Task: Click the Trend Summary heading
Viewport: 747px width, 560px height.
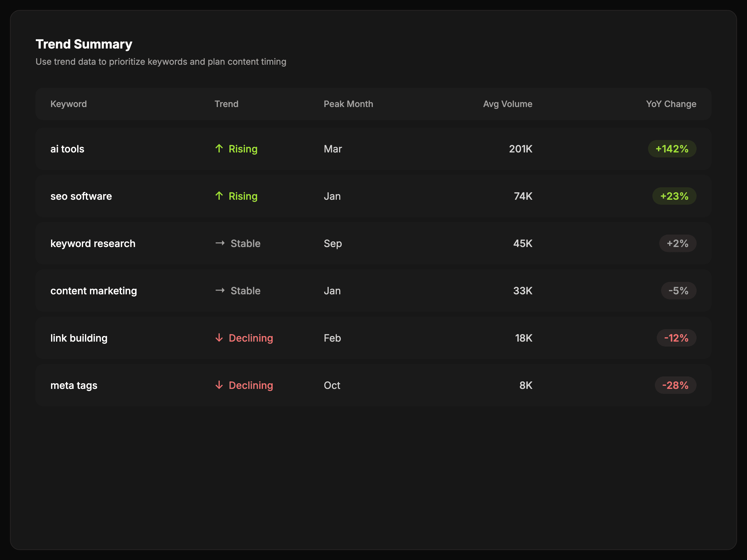Action: [84, 44]
